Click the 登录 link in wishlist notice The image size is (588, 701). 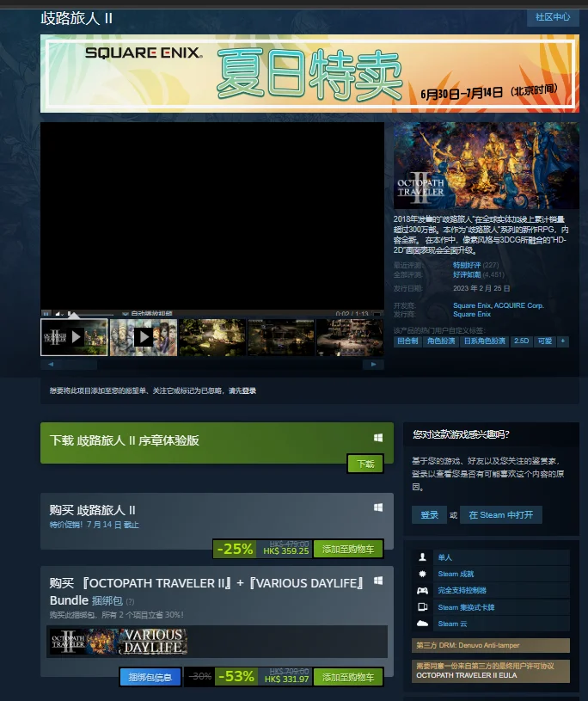[249, 390]
